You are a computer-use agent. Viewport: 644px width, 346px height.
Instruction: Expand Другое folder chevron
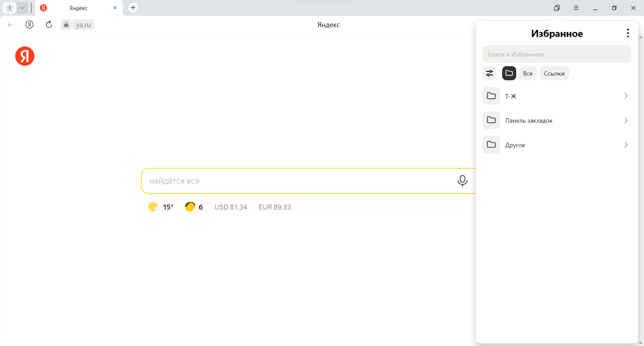point(626,145)
